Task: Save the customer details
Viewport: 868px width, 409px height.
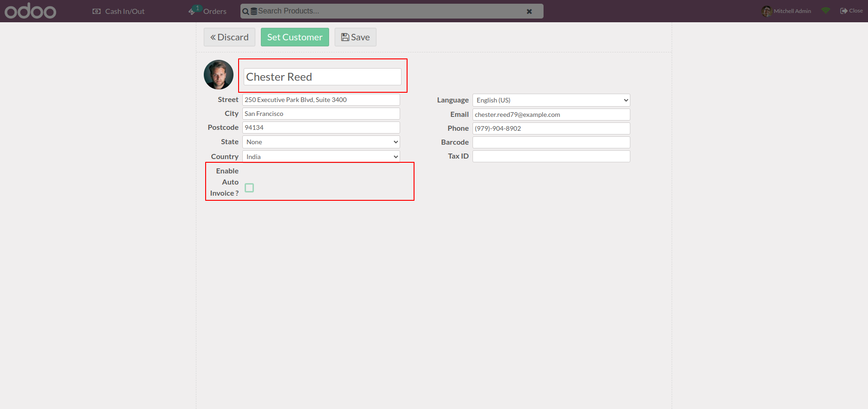Action: [356, 37]
